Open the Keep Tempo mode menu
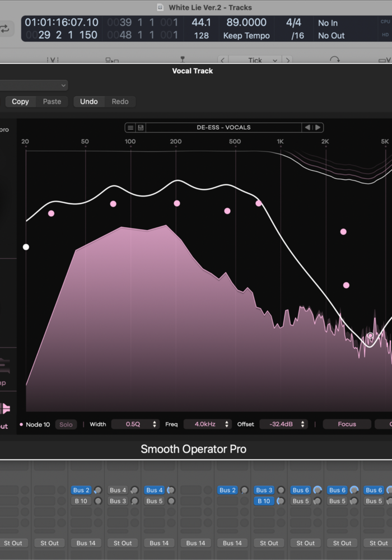392x560 pixels. coord(246,35)
